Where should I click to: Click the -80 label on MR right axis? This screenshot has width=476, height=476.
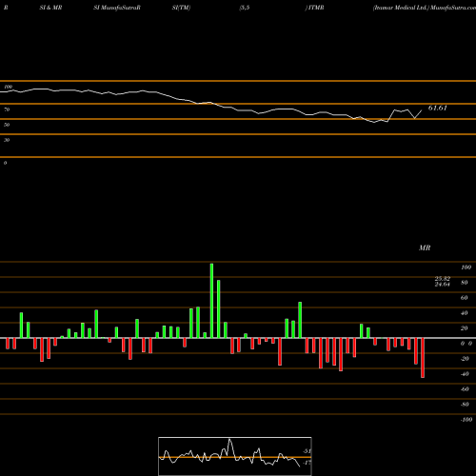pyautogui.click(x=465, y=405)
